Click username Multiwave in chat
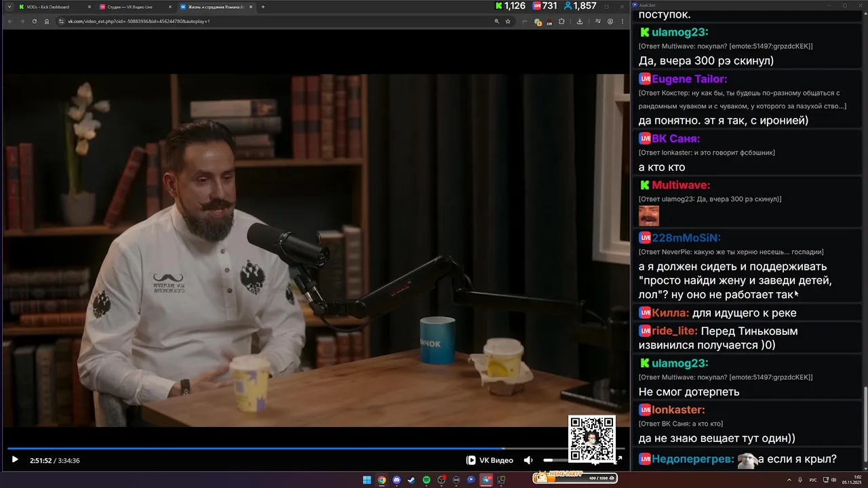The width and height of the screenshot is (868, 488). [681, 185]
